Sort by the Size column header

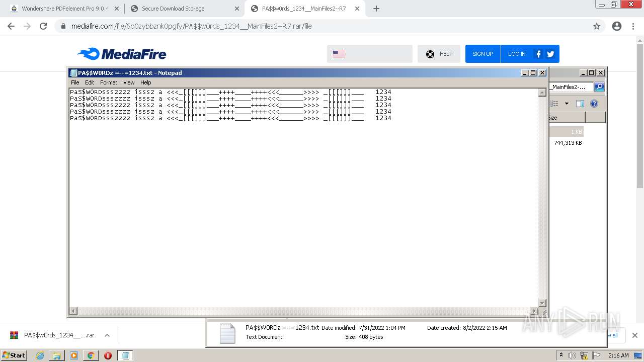click(x=567, y=118)
